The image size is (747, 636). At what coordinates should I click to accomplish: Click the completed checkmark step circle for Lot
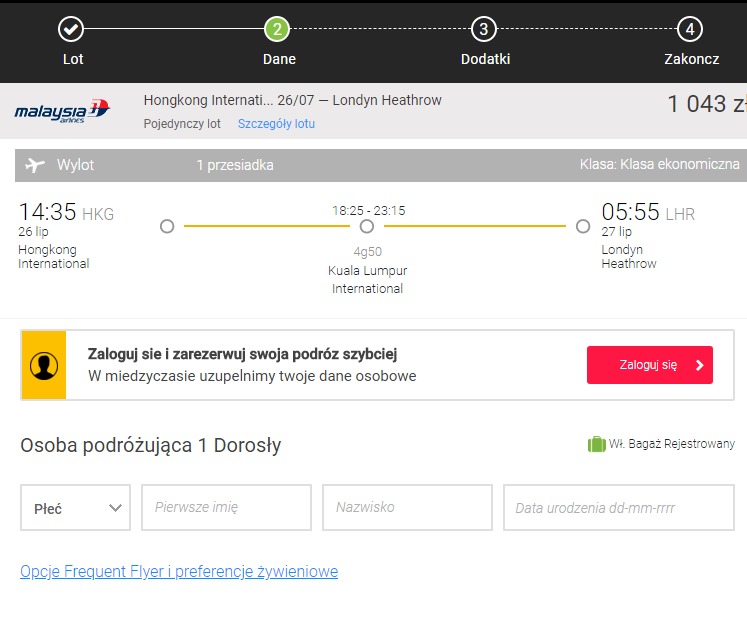pyautogui.click(x=71, y=29)
